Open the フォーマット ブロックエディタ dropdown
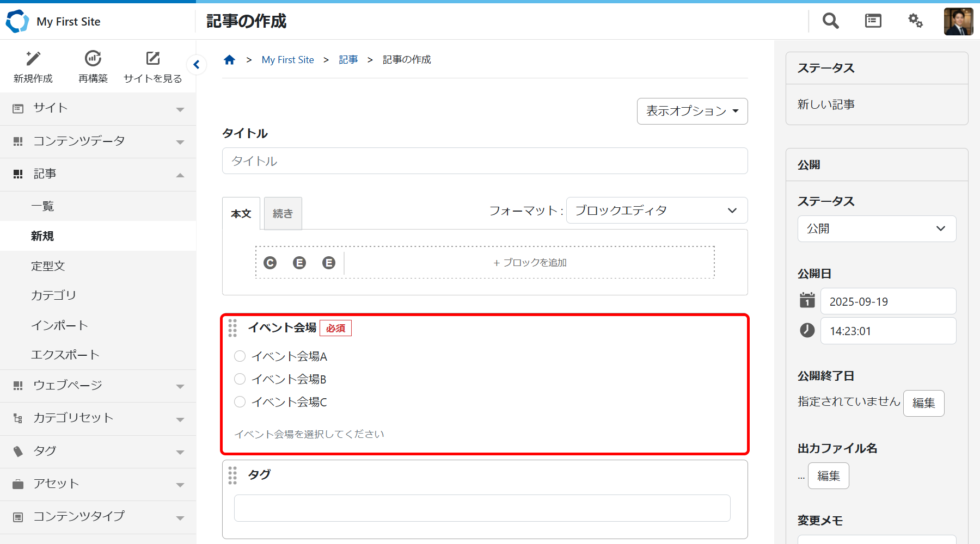 coord(656,211)
